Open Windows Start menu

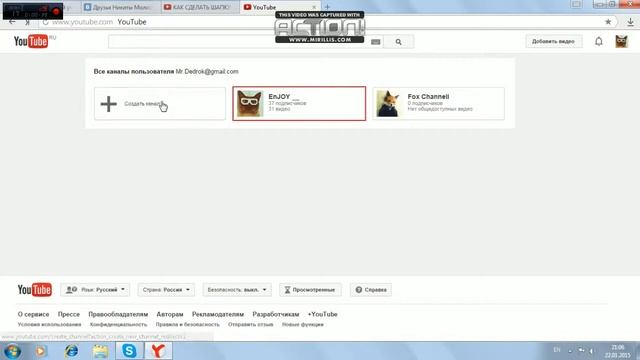[12, 351]
